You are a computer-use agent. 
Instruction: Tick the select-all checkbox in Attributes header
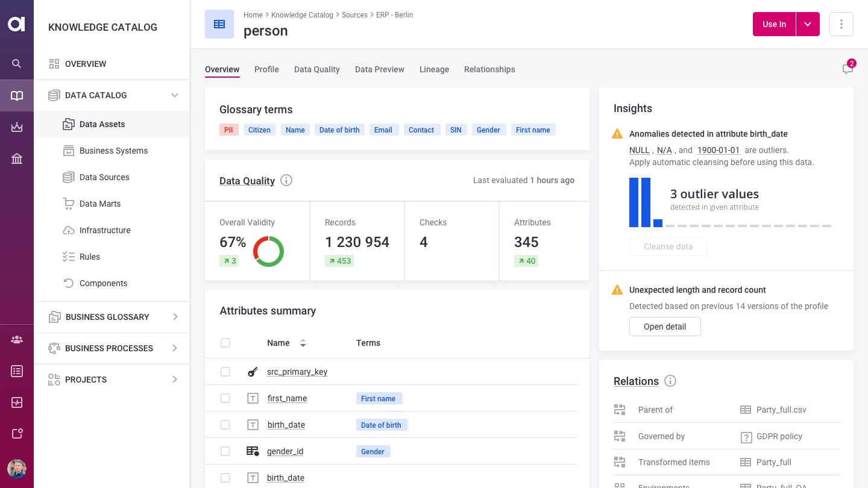click(225, 343)
